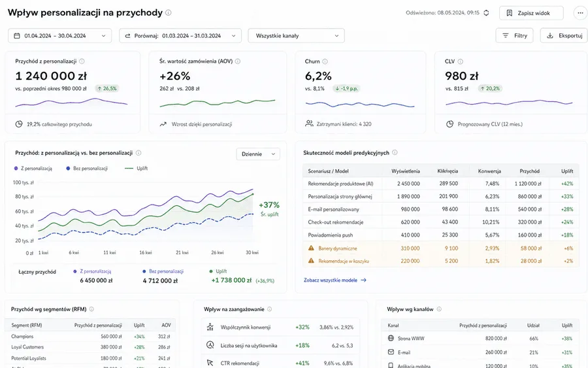Screen dimensions: 588x368
Task: Select the E-mail personalizowany row
Action: 440,209
